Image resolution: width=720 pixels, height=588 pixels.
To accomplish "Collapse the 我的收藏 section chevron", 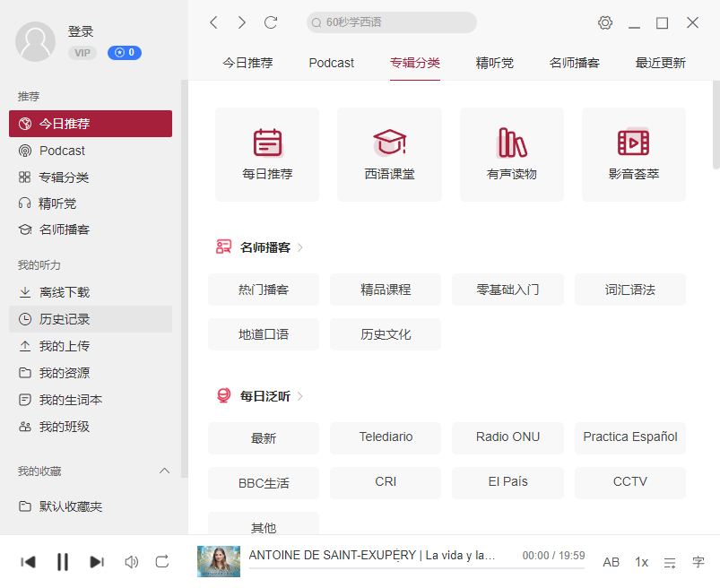I will [164, 471].
